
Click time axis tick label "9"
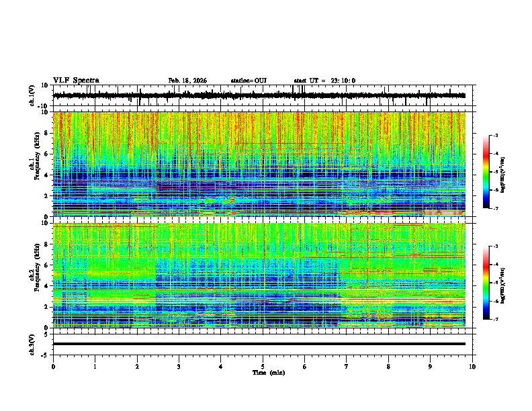(430, 366)
